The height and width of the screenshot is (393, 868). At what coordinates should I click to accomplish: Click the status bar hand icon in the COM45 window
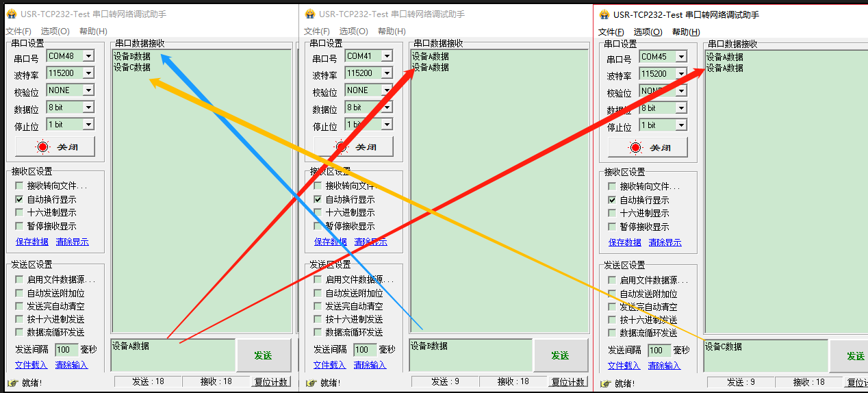point(605,383)
